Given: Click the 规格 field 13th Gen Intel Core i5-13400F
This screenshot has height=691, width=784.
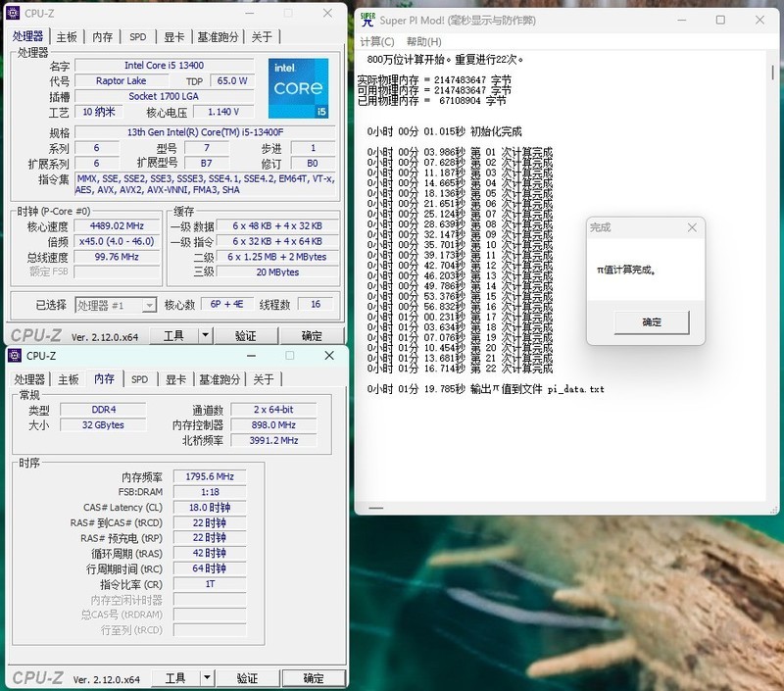Looking at the screenshot, I should point(205,132).
